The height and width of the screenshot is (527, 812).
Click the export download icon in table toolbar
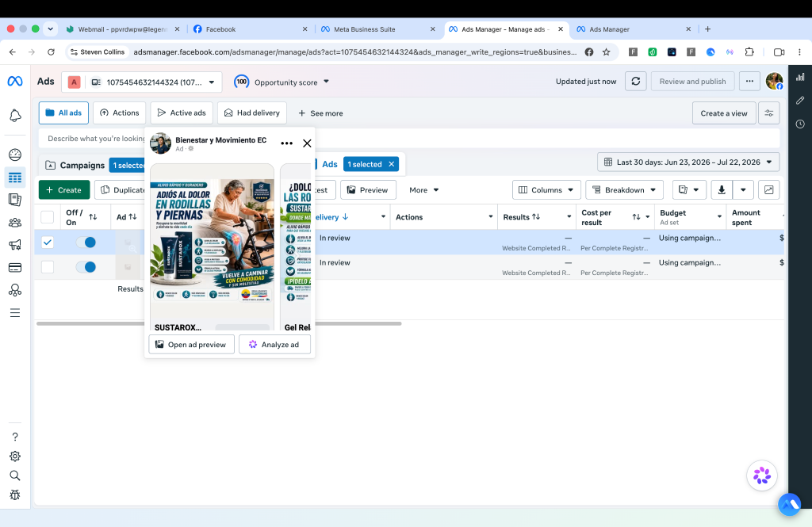tap(722, 190)
